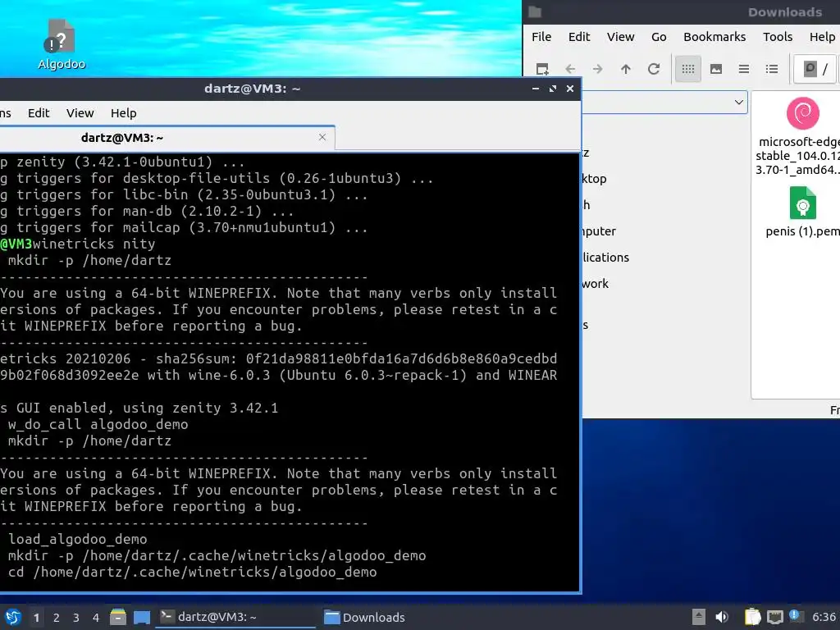Click New Tab icon in Downloads toolbar

tap(542, 69)
